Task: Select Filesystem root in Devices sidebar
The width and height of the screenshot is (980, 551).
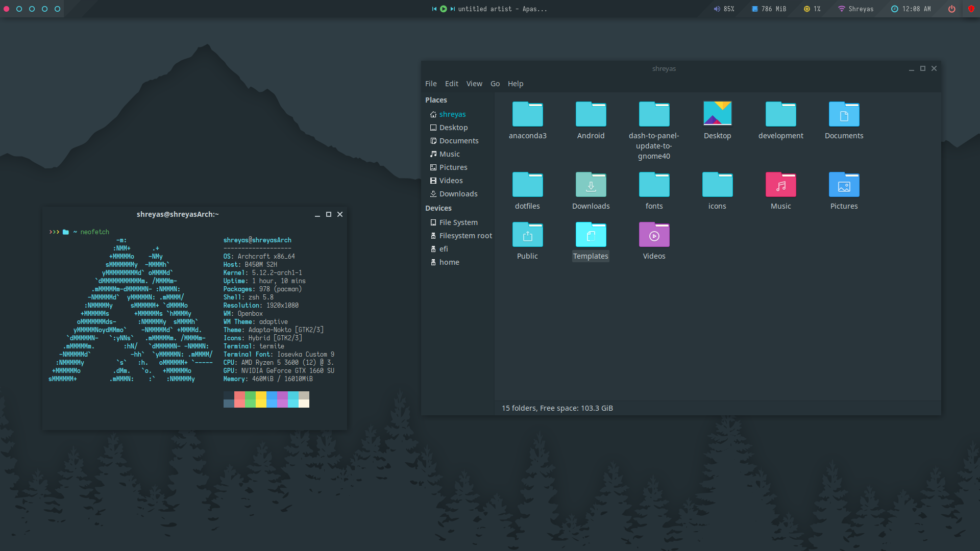Action: coord(465,236)
